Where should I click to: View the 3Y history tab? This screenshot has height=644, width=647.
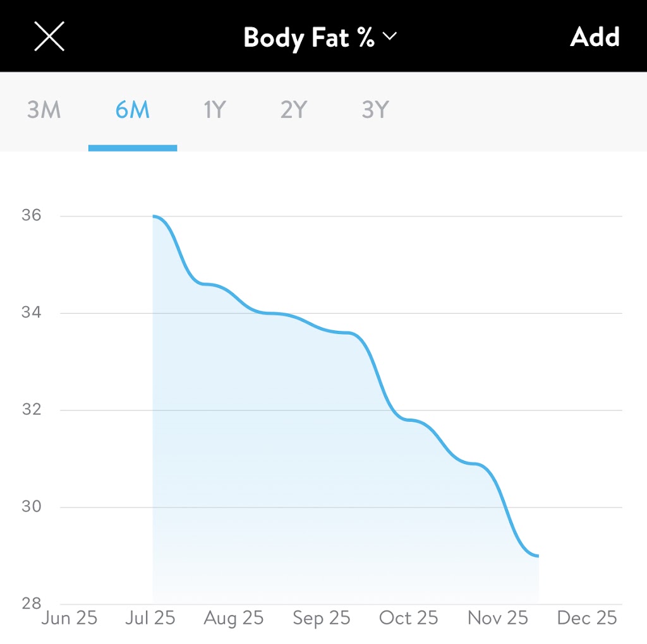tap(375, 110)
